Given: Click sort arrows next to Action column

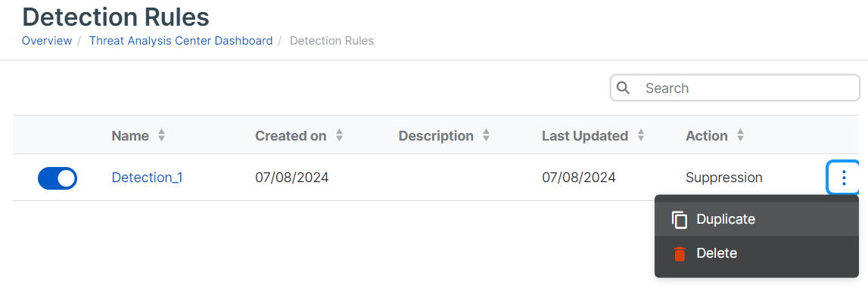Looking at the screenshot, I should 740,135.
